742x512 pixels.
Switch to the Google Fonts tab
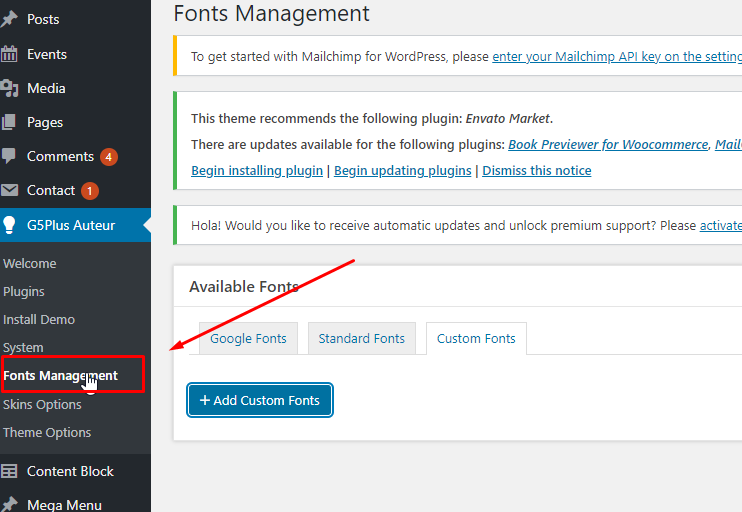point(248,339)
